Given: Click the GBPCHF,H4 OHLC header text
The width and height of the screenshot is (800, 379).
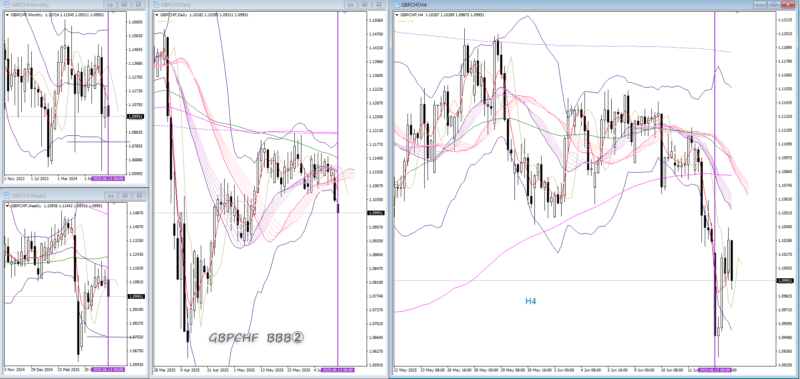Looking at the screenshot, I should coord(442,15).
